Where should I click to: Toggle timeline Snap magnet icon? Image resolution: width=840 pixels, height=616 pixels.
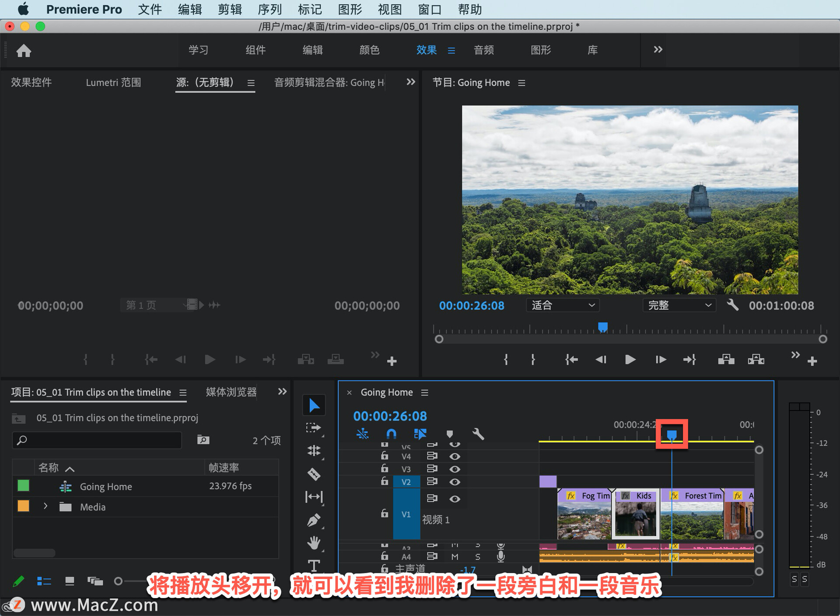pyautogui.click(x=391, y=434)
